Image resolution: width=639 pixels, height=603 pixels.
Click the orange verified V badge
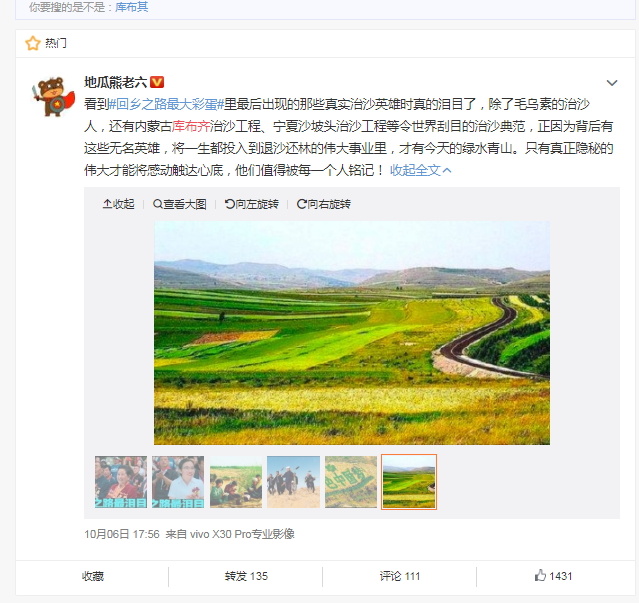pos(157,82)
